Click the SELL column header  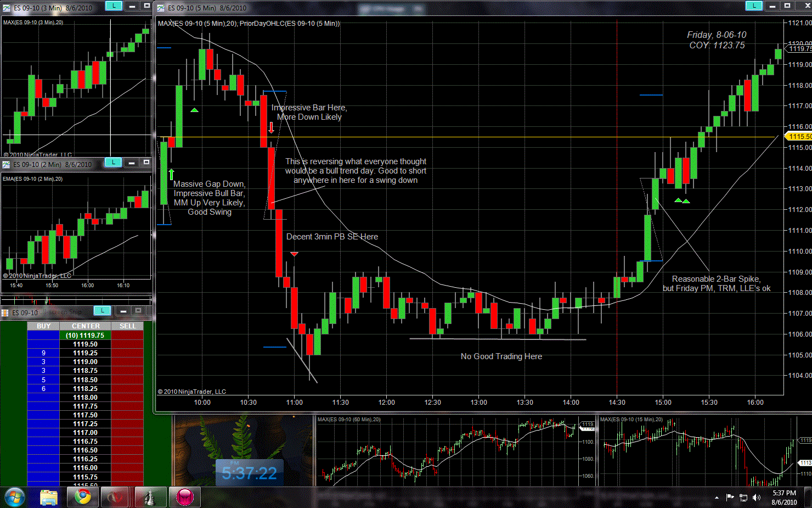127,326
